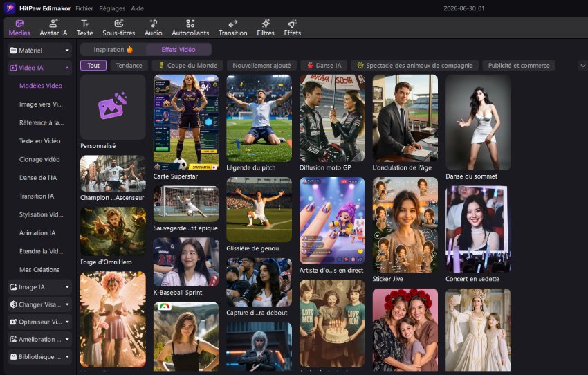Image resolution: width=588 pixels, height=375 pixels.
Task: Open the Réglages menu
Action: (112, 8)
